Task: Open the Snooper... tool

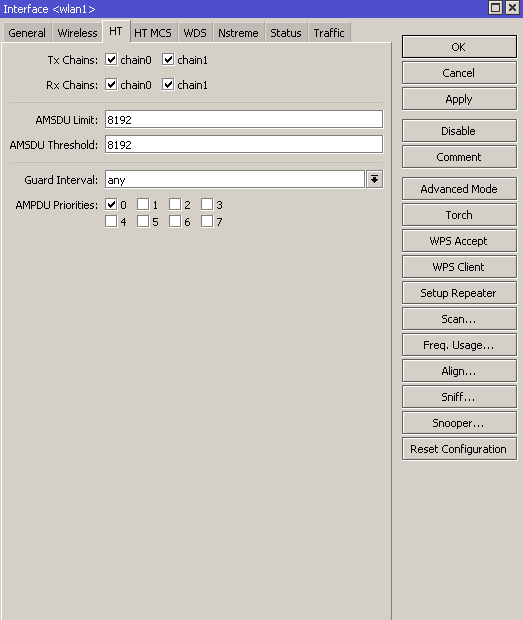Action: (459, 423)
